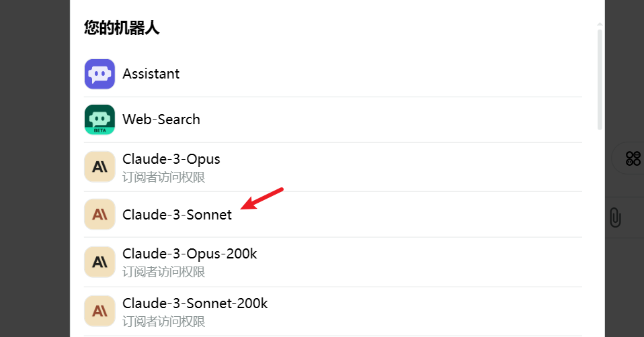This screenshot has height=337, width=644.
Task: Click the Claude-3-Sonnet avatar icon
Action: click(x=99, y=214)
